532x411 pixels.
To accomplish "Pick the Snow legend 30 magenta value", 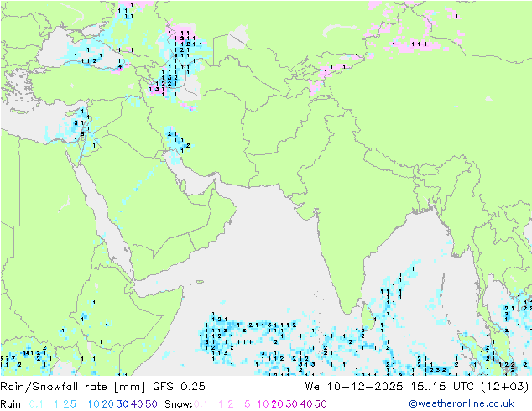I will click(292, 404).
